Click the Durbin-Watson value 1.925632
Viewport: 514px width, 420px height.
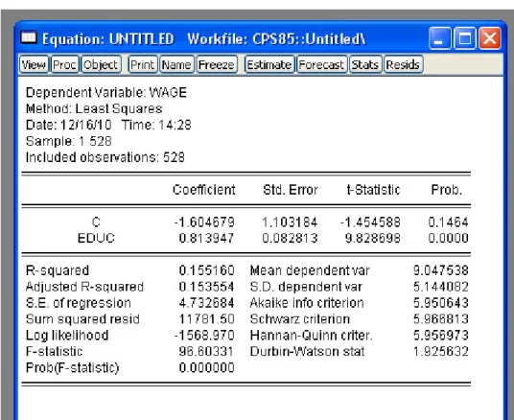[x=440, y=351]
